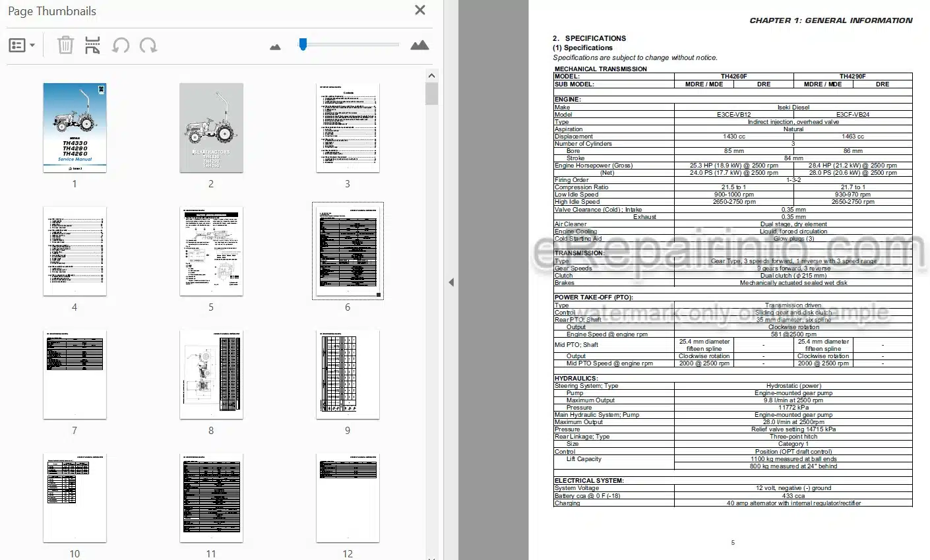Click the 'Compression Ratio' row label

pos(581,187)
